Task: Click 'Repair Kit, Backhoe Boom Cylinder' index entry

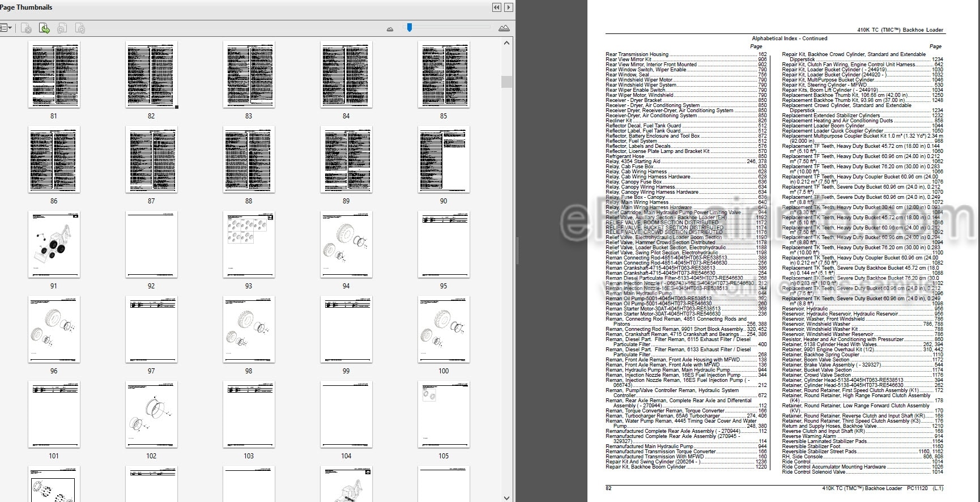Action: 646,467
